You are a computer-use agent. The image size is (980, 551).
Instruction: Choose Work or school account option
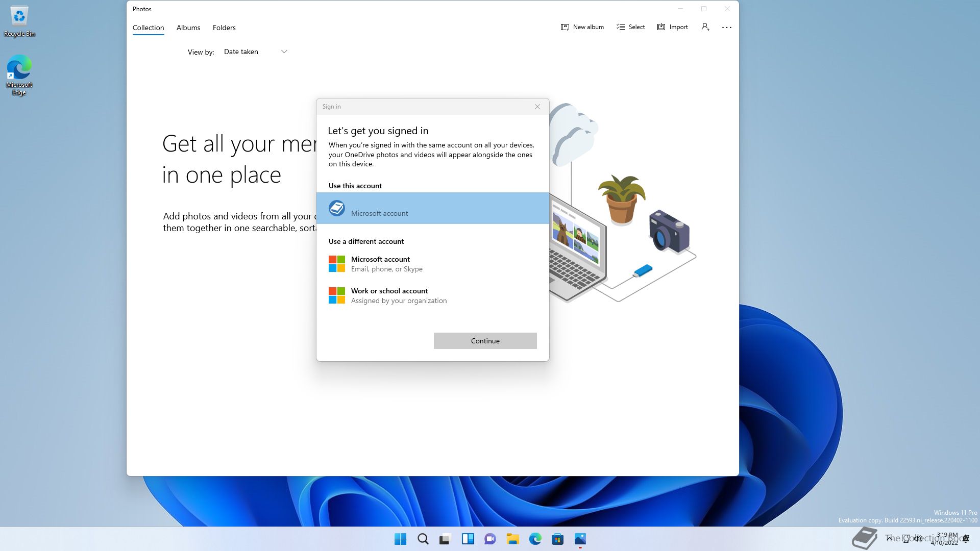point(433,295)
